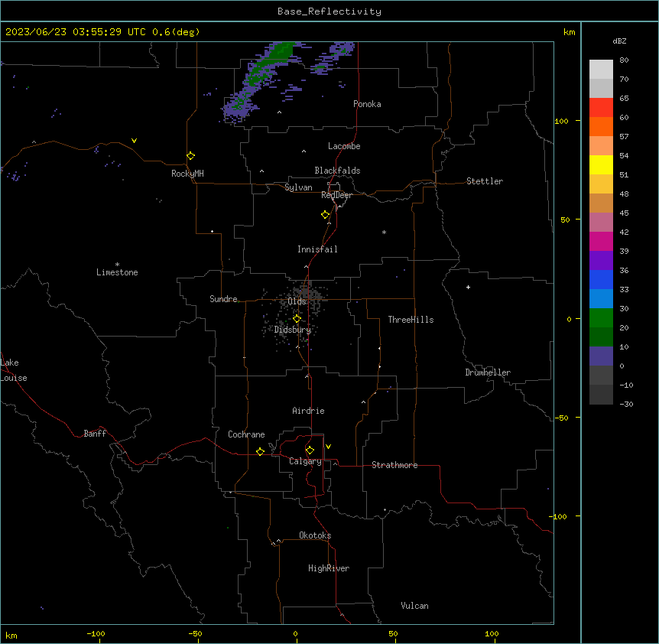This screenshot has height=644, width=659.
Task: Click the HighRiver label
Action: 329,568
